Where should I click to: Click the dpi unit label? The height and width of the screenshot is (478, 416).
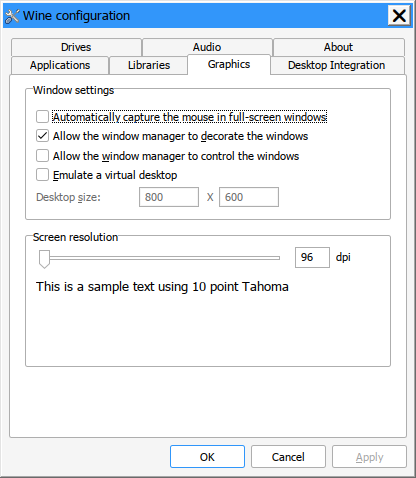point(343,257)
